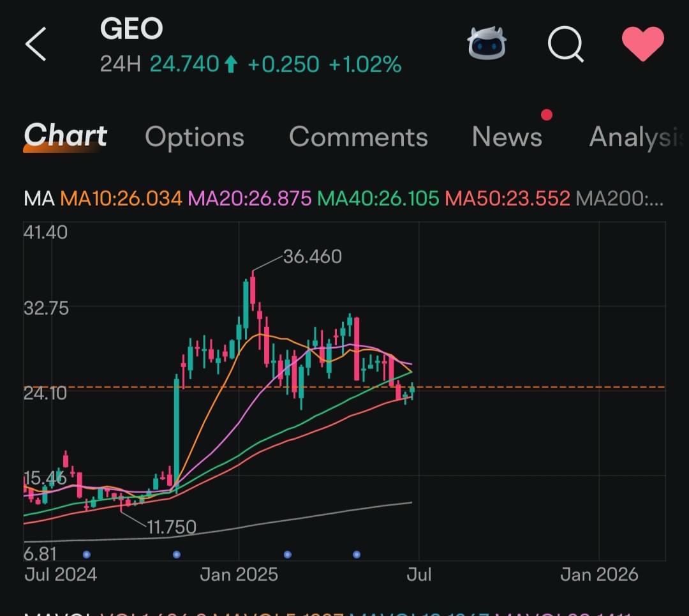
Task: Open the News tab
Action: 507,137
